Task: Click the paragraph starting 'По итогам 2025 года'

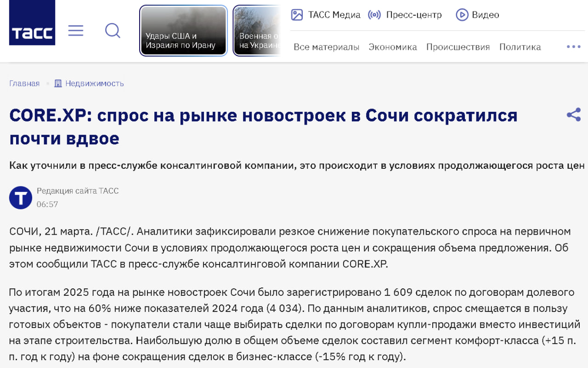Action: click(x=295, y=324)
